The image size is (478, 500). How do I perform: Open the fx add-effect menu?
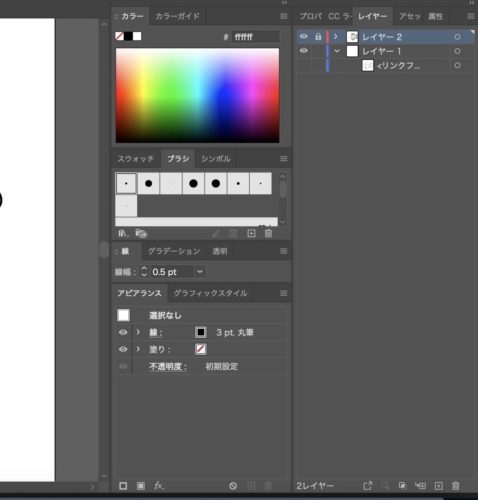point(159,486)
